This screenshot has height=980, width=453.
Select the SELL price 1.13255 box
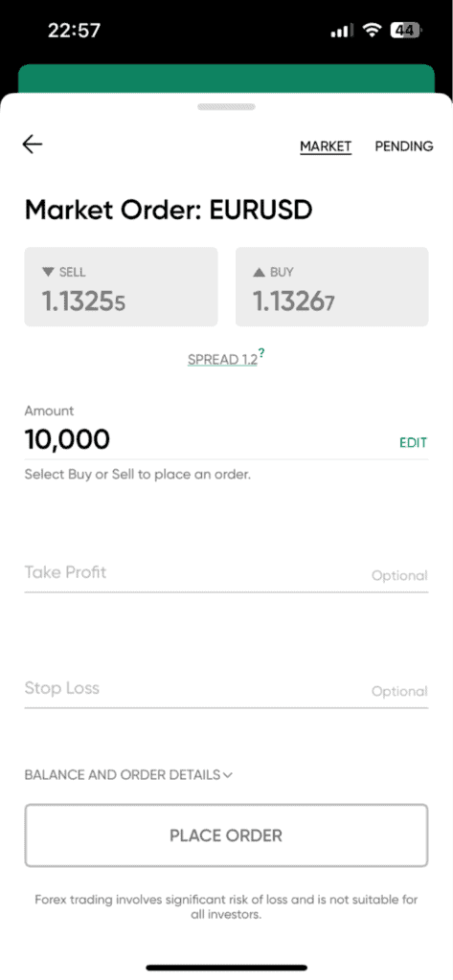pyautogui.click(x=121, y=287)
